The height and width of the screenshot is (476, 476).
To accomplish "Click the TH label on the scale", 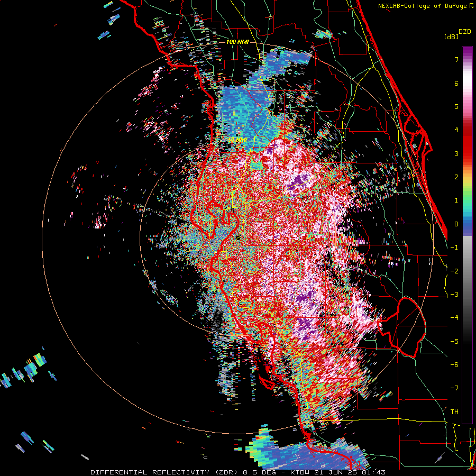I will click(454, 412).
